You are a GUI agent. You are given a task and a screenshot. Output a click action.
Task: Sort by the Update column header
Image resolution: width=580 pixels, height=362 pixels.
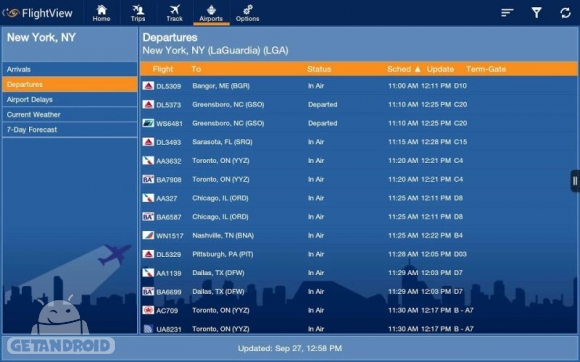point(440,69)
